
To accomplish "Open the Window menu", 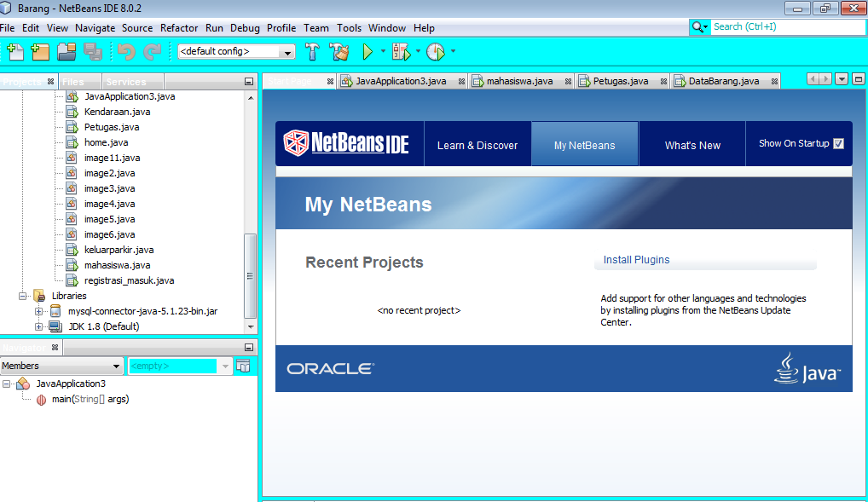I will pyautogui.click(x=386, y=28).
